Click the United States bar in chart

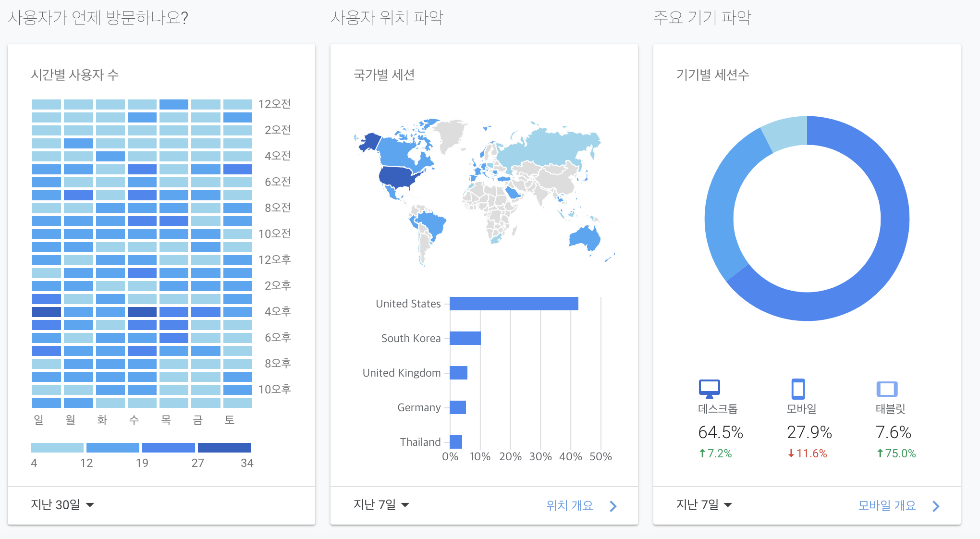(514, 304)
